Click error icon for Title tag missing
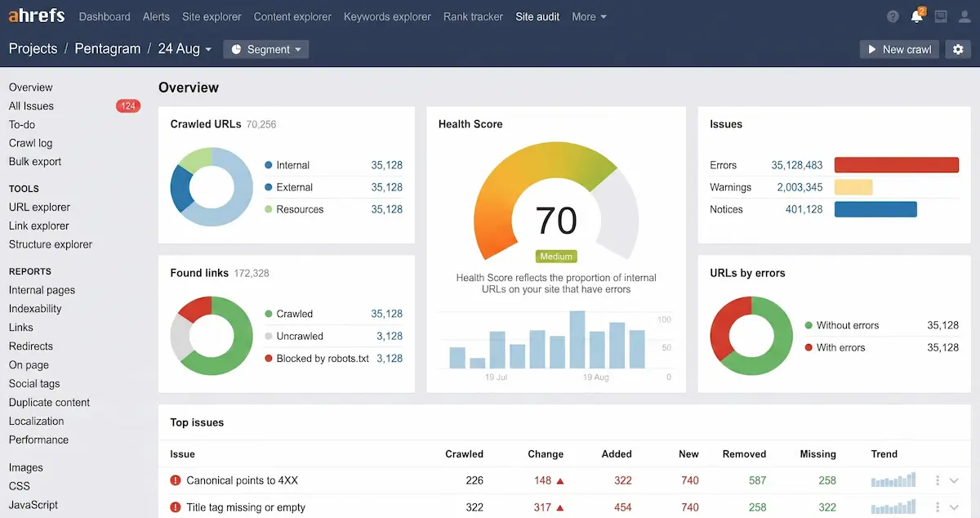 (x=175, y=507)
